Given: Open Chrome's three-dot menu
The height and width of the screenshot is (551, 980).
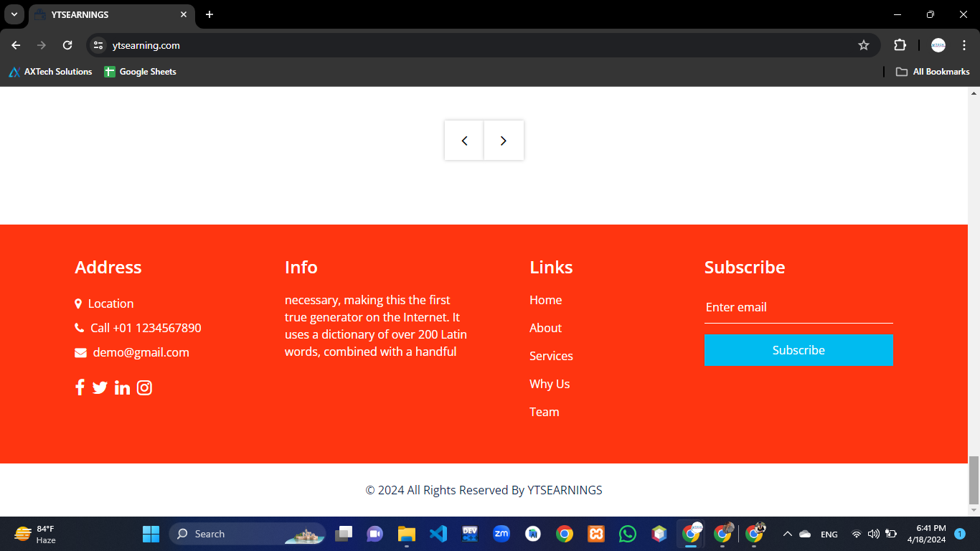Looking at the screenshot, I should click(x=964, y=45).
